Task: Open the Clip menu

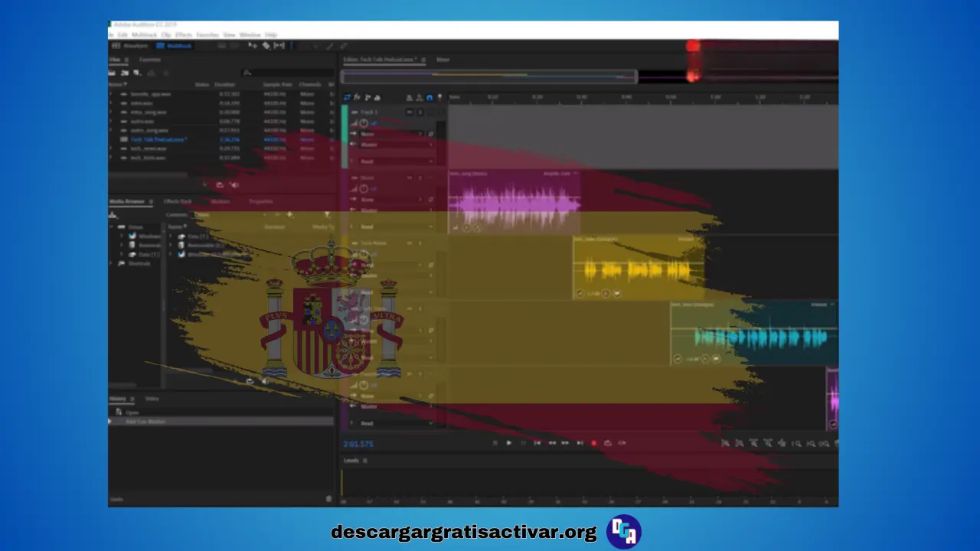Action: 166,35
